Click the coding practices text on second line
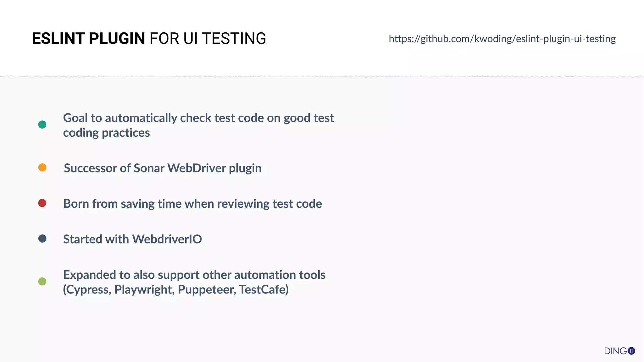 (106, 133)
